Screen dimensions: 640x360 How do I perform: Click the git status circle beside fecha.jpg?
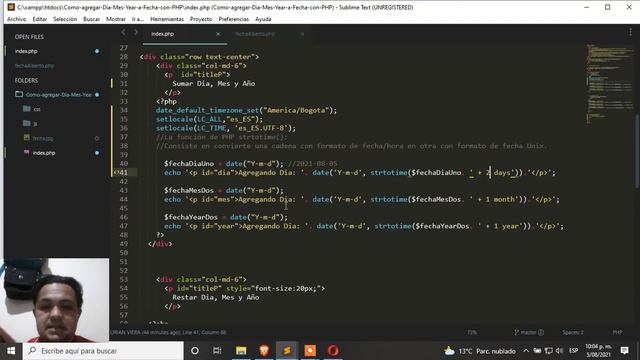(x=97, y=138)
